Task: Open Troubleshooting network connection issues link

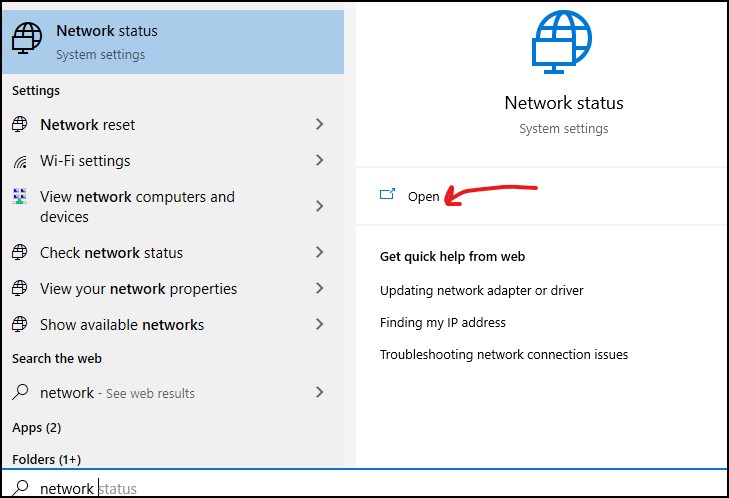Action: click(504, 355)
